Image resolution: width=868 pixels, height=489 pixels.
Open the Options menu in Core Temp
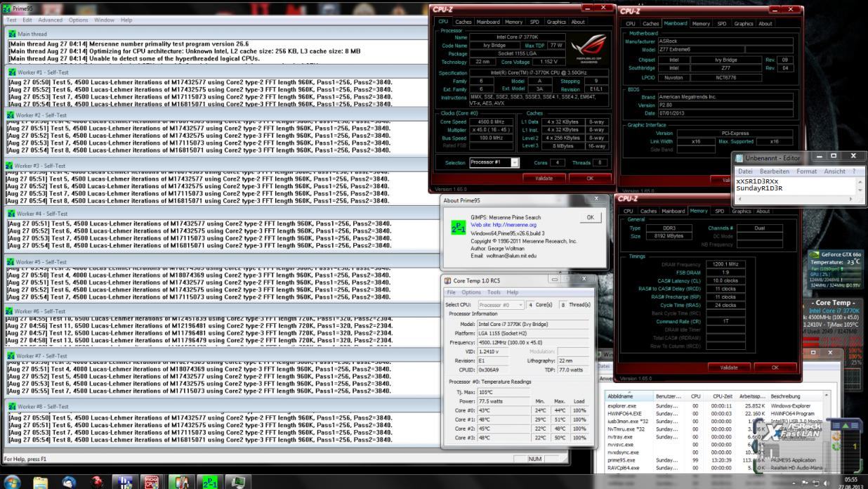(x=471, y=292)
